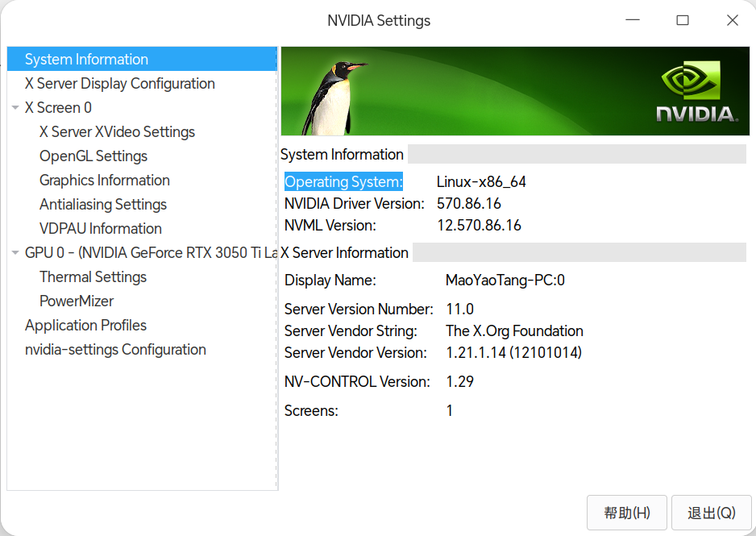This screenshot has width=756, height=536.
Task: Click the Server Version Number label
Action: [x=359, y=309]
